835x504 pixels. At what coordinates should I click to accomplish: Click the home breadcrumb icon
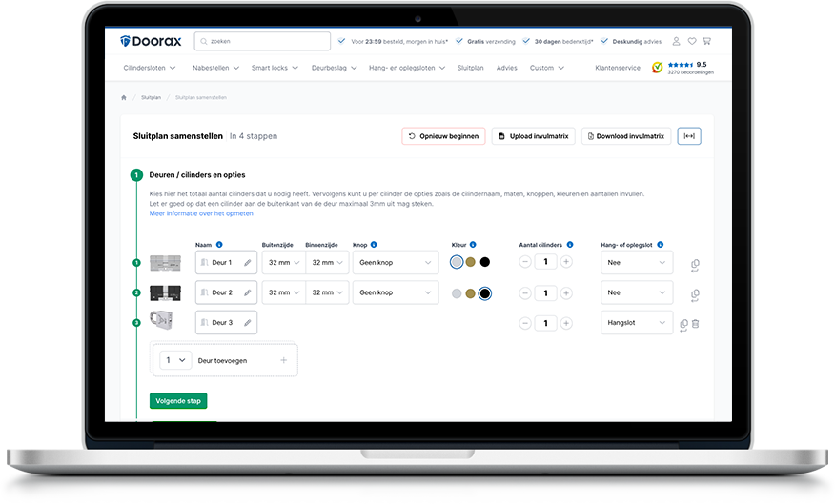pos(124,97)
